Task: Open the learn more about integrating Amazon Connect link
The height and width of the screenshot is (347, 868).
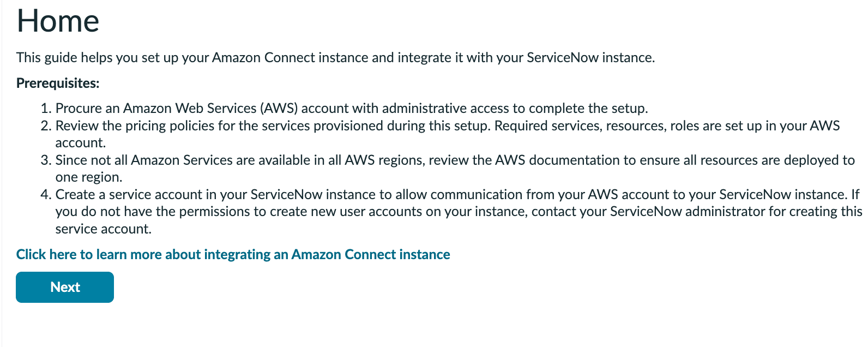Action: [233, 254]
